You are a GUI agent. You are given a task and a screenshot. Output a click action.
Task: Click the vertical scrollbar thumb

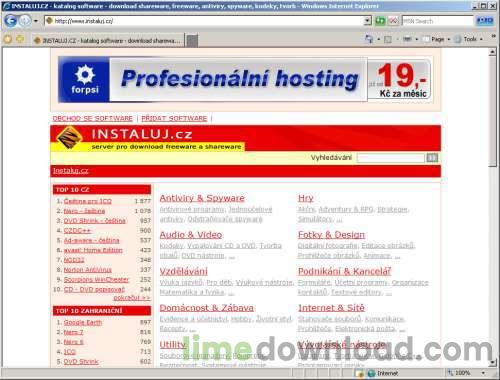[x=492, y=111]
